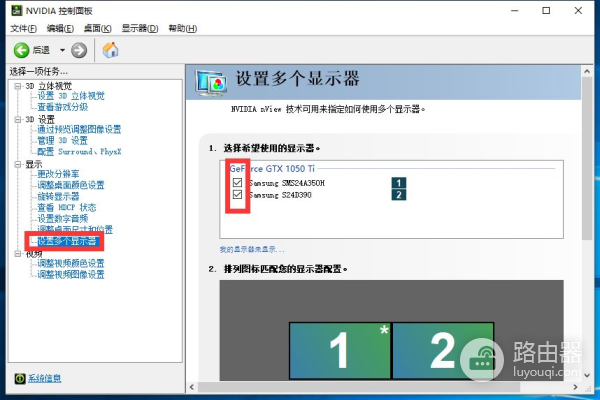Viewport: 600px width, 400px height.
Task: Click display number 2 badge icon
Action: coord(399,195)
